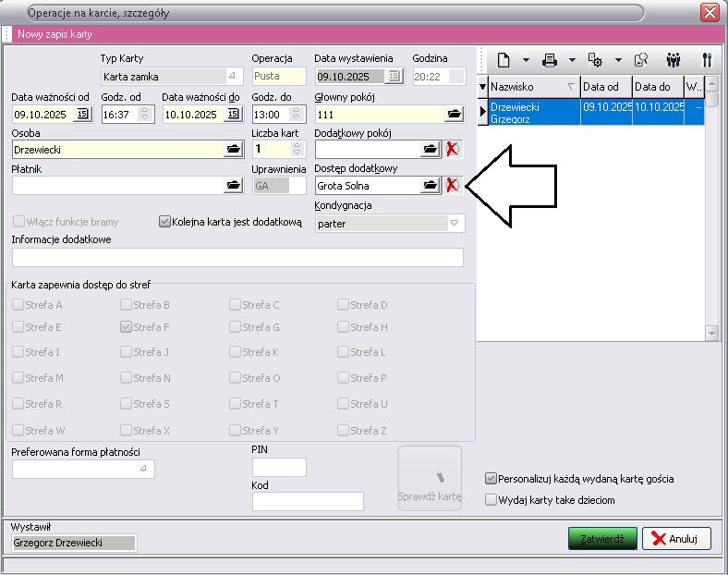The image size is (728, 575).
Task: Click the fork and knife icon
Action: tap(707, 60)
